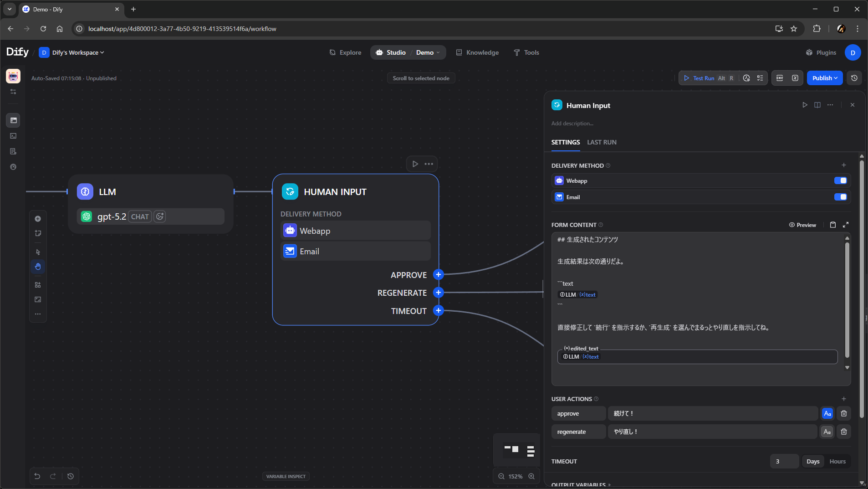Disable the Webapp delivery method
This screenshot has width=868, height=489.
840,180
